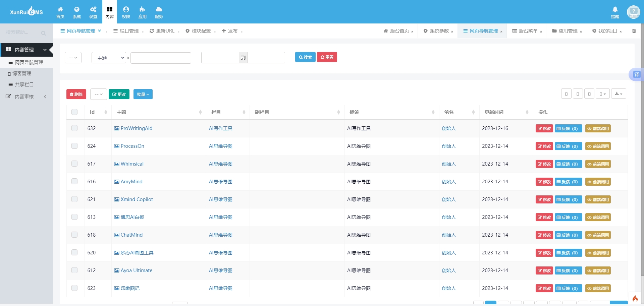Open the 应用 puzzle icon in top bar
The image size is (644, 306).
click(x=143, y=12)
